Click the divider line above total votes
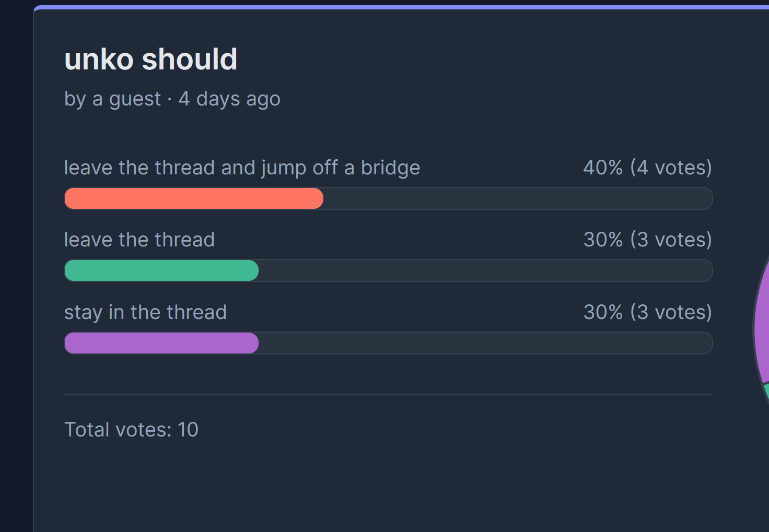This screenshot has width=769, height=532. point(388,394)
